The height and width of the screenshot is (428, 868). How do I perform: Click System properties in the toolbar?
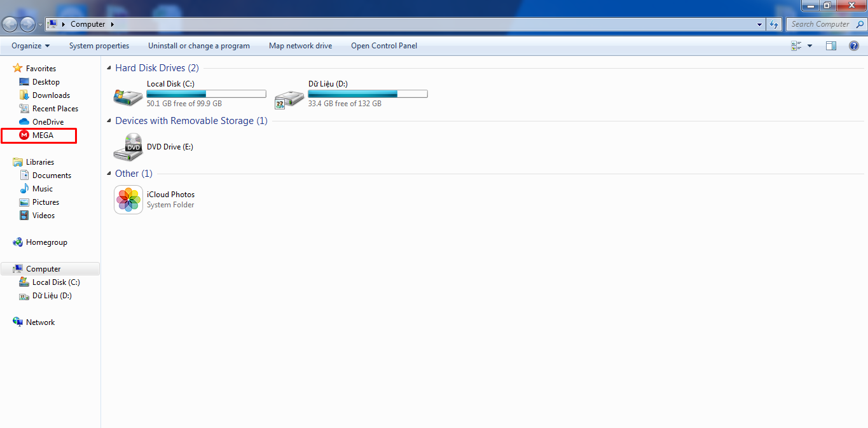tap(99, 46)
